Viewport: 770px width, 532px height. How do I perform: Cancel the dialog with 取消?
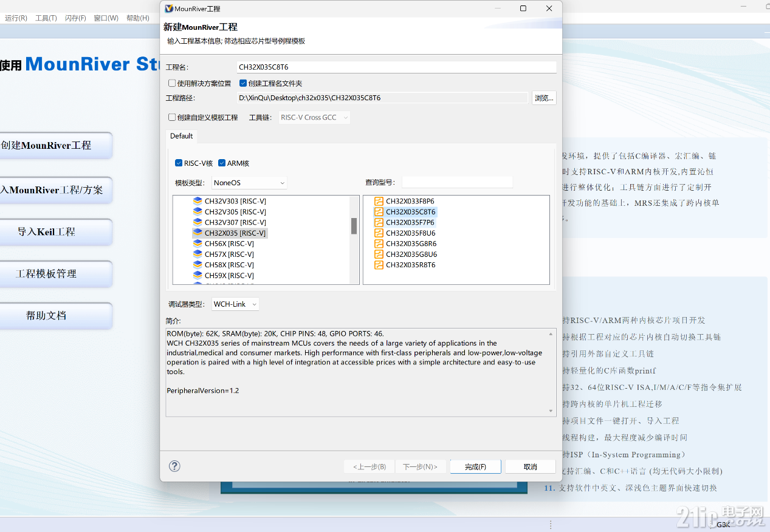coord(530,466)
